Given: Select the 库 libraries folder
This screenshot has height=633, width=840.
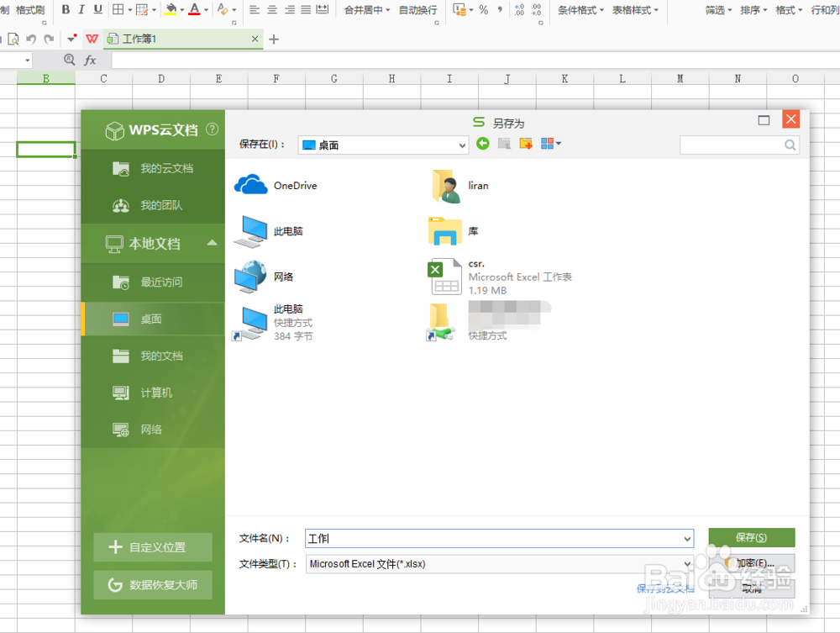Looking at the screenshot, I should point(453,231).
